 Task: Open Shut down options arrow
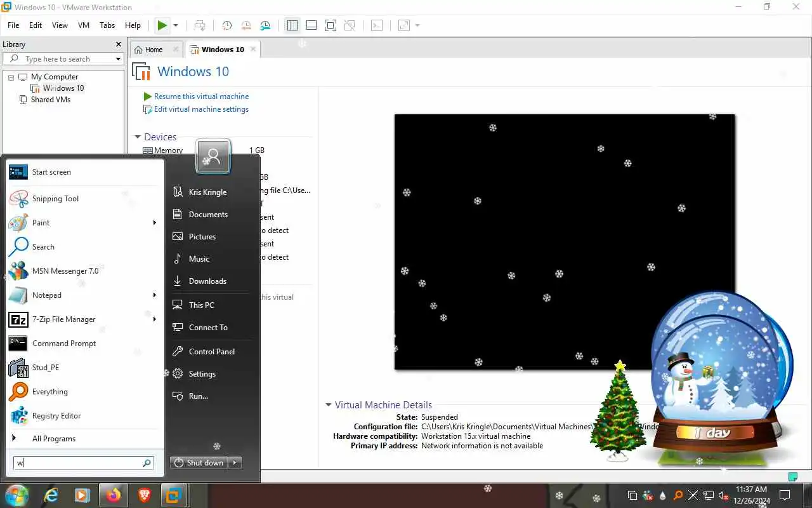pos(235,463)
